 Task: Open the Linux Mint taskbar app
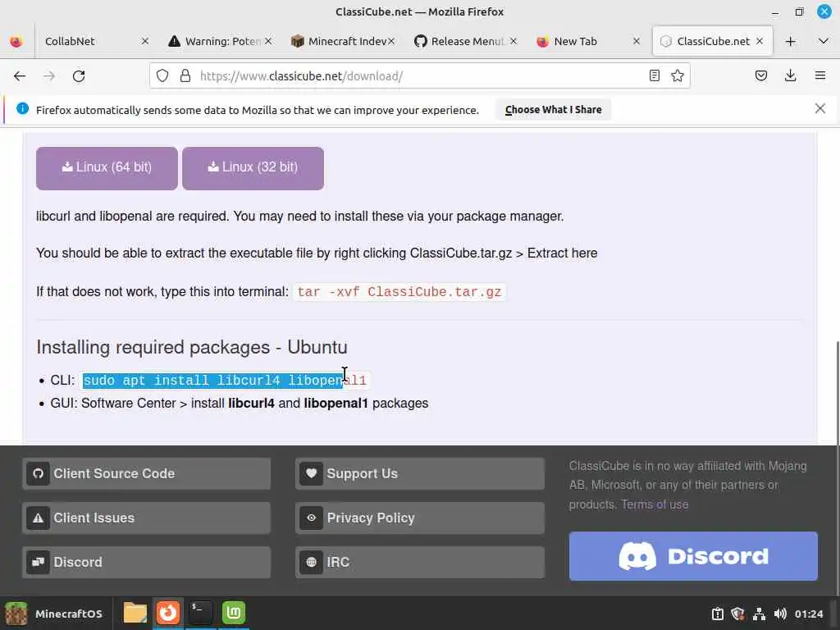(234, 613)
